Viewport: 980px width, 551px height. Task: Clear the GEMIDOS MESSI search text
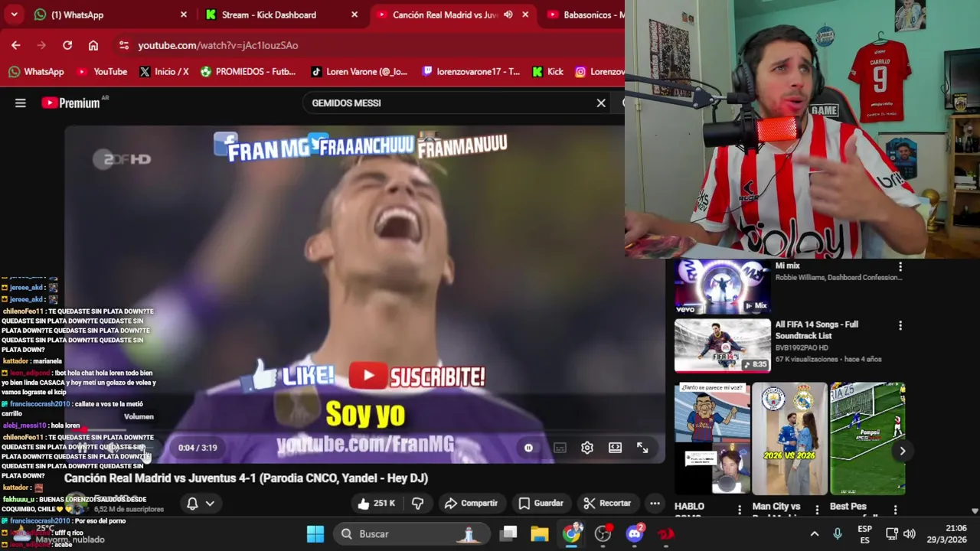pyautogui.click(x=601, y=103)
